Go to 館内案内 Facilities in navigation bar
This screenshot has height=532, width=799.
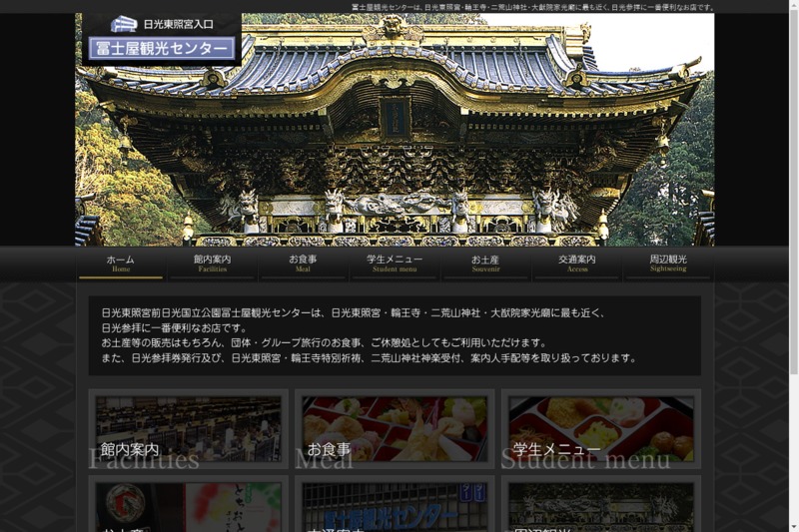click(212, 264)
